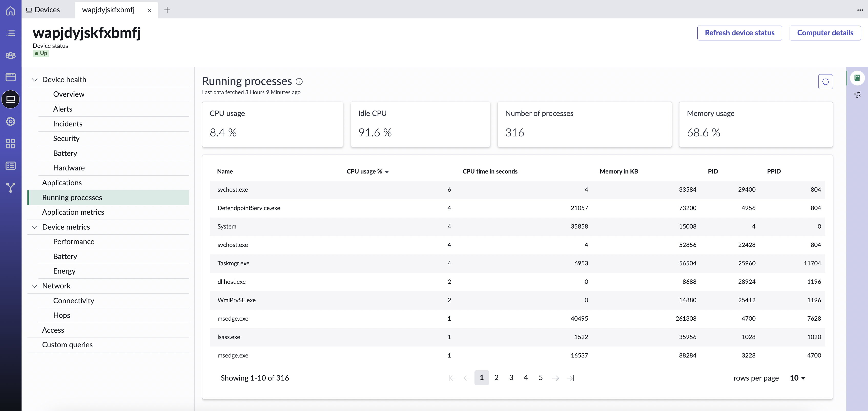Viewport: 868px width, 411px height.
Task: Sort by Name column header
Action: tap(225, 171)
